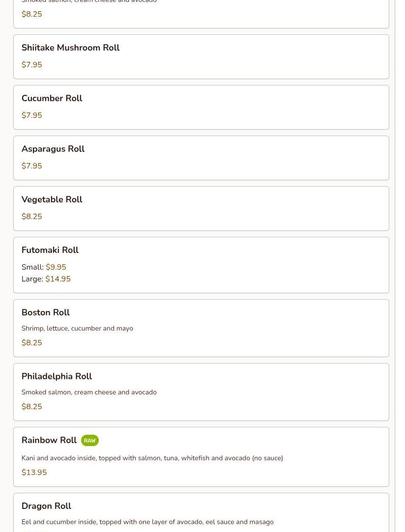Open the Shiitake Mushroom Roll item
Viewport: 405px width, 532px height.
(x=201, y=56)
